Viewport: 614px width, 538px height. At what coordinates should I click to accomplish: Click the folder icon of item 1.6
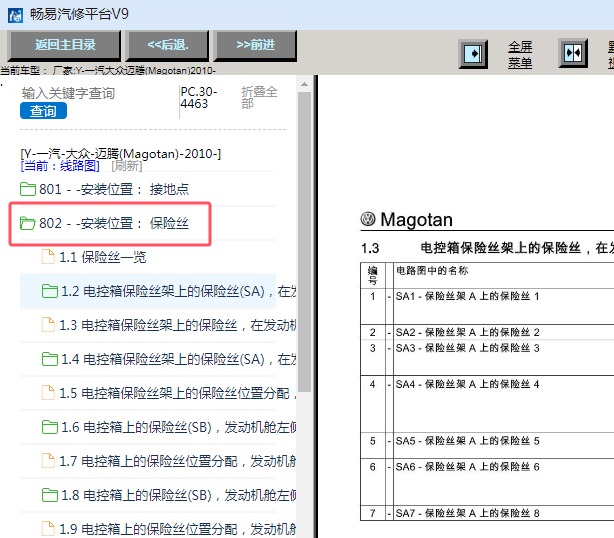coord(50,427)
